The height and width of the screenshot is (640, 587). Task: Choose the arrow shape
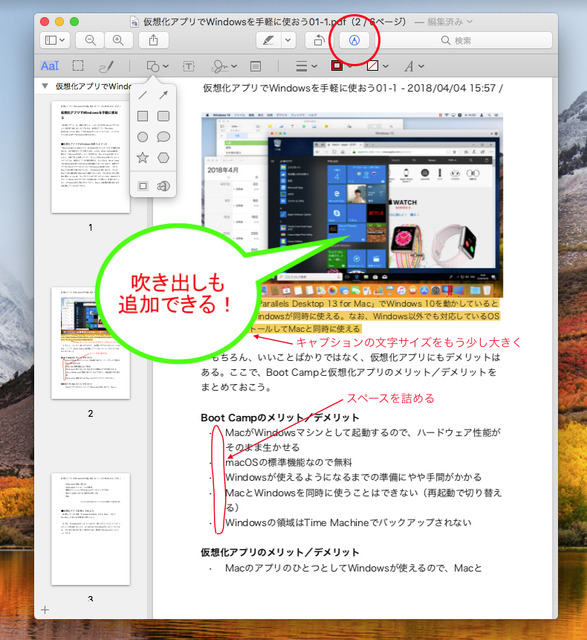[163, 95]
